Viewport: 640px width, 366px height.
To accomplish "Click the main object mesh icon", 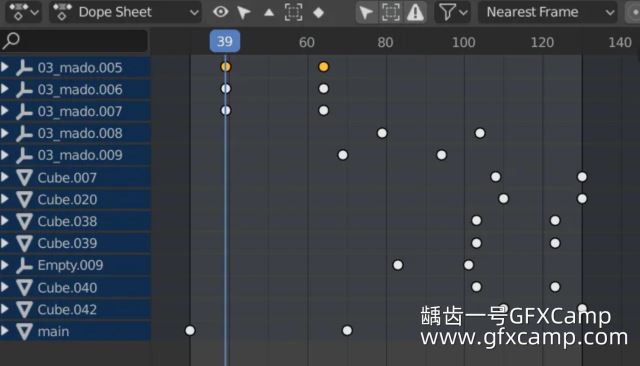I will click(x=24, y=331).
